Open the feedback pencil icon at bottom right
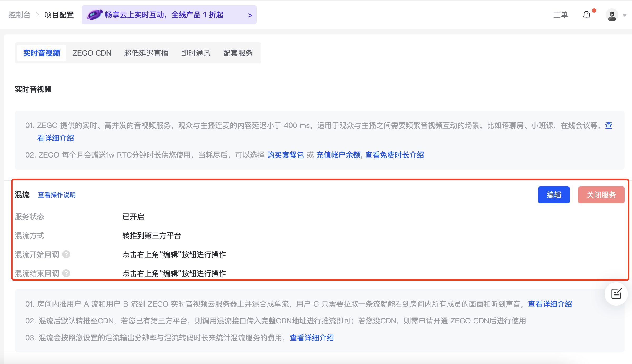Screen dimensions: 632x364 (x=616, y=294)
